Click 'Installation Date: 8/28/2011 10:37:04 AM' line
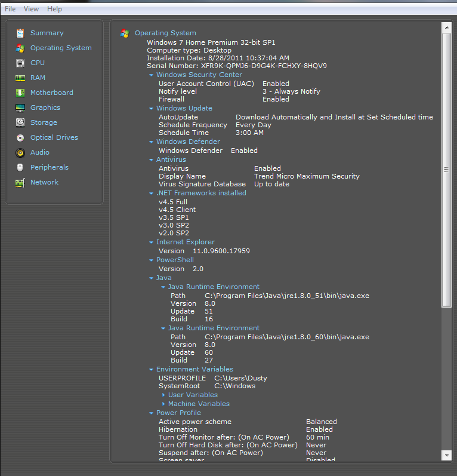The image size is (457, 476). click(218, 58)
